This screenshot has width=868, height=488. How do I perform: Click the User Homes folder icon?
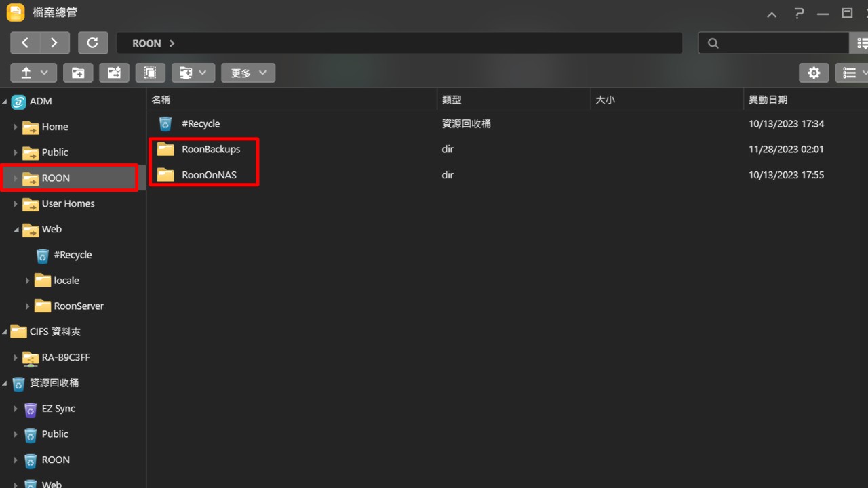point(31,204)
